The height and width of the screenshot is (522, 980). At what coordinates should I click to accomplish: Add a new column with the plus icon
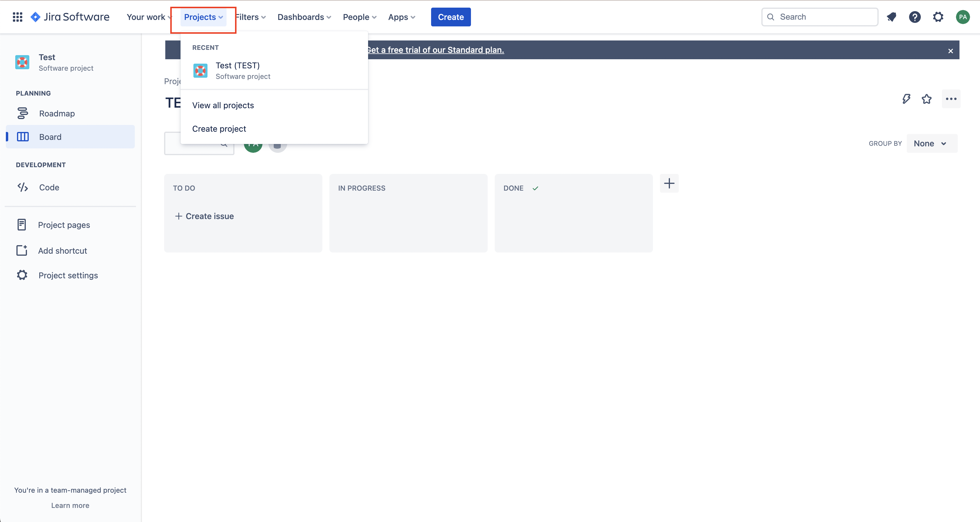669,184
